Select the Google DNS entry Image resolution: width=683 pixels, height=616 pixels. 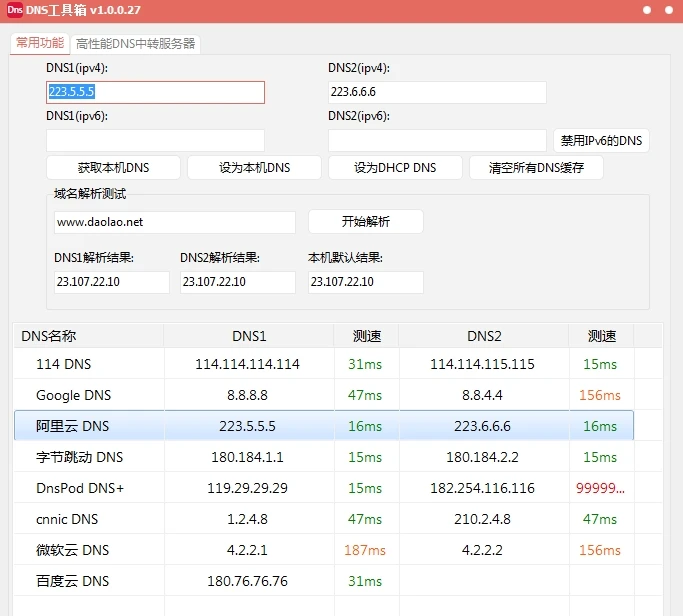(73, 395)
